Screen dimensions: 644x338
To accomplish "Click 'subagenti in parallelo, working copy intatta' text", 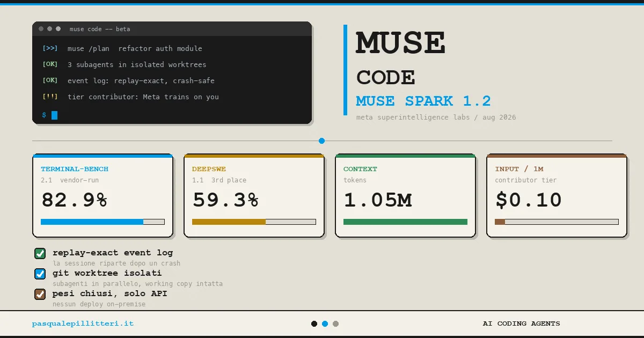I will tap(137, 284).
